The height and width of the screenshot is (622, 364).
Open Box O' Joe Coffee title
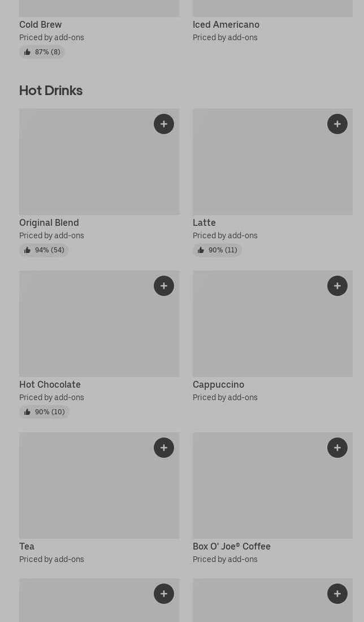pyautogui.click(x=231, y=546)
